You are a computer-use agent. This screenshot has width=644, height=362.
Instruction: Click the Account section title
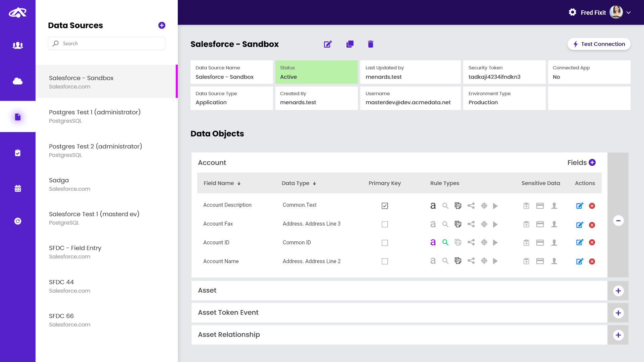pyautogui.click(x=212, y=163)
